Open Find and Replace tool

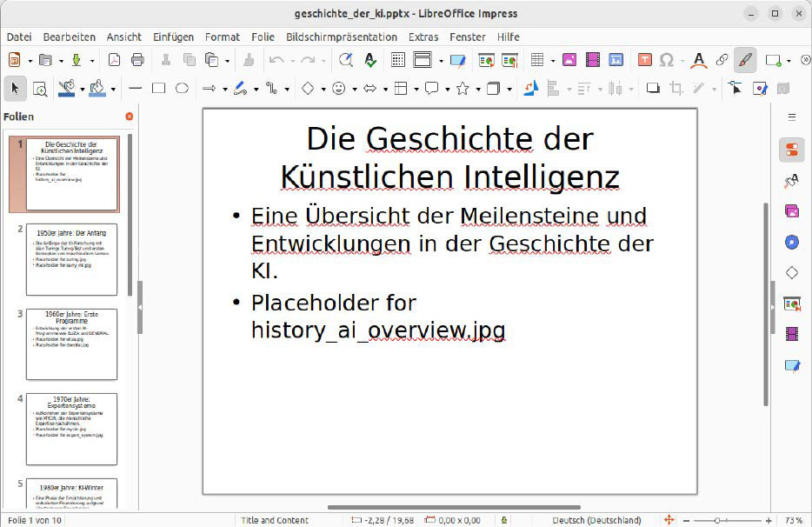pos(346,60)
